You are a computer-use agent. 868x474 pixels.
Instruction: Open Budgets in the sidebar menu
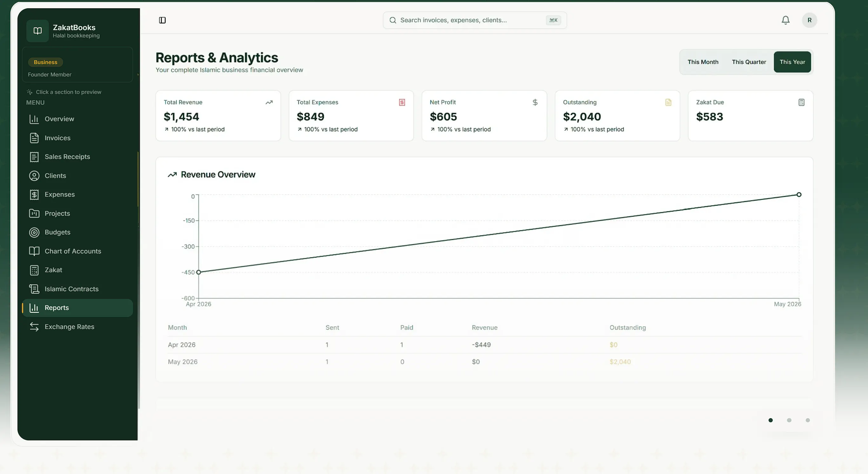77,232
